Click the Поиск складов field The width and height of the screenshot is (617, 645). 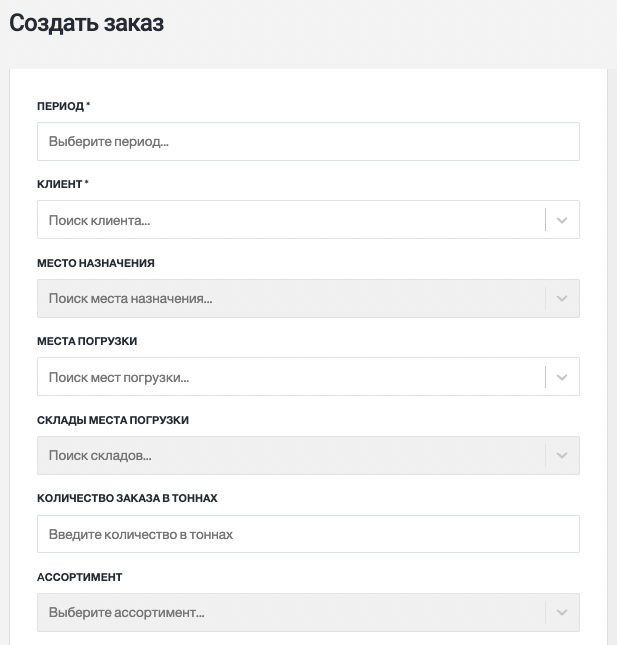[x=291, y=455]
